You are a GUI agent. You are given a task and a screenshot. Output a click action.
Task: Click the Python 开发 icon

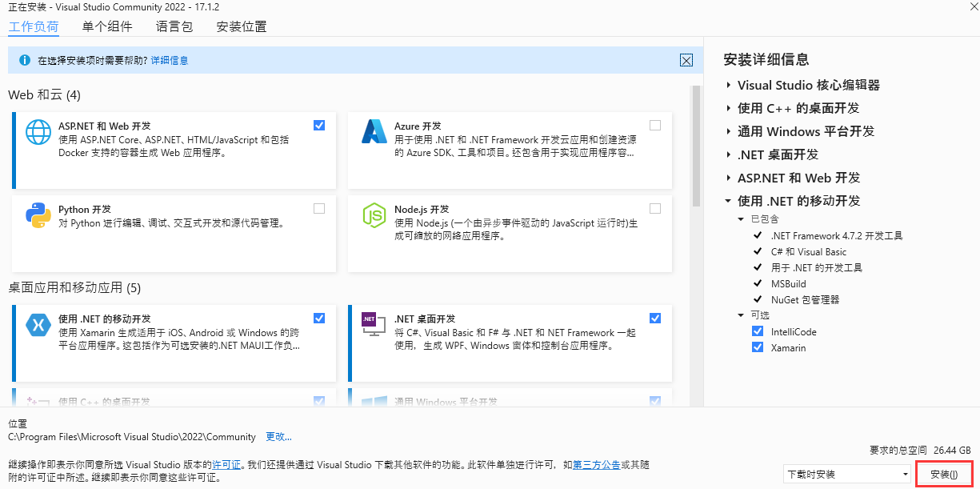click(x=38, y=216)
